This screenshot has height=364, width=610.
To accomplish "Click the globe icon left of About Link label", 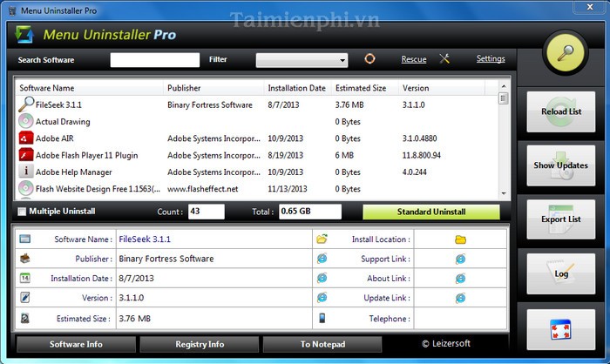I will (322, 278).
